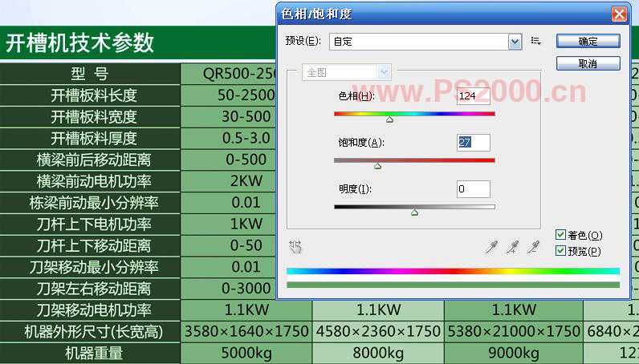This screenshot has width=639, height=364.
Task: Click the preset options menu icon
Action: [536, 41]
